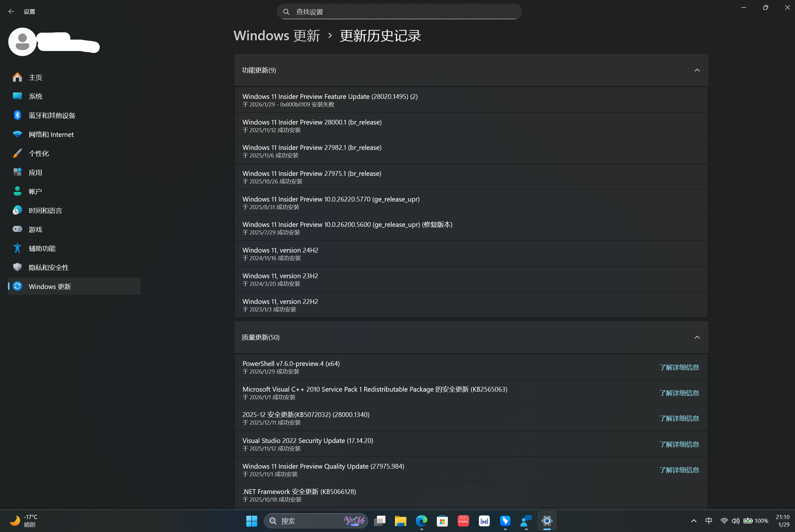Click the 帐户 person icon
Image resolution: width=795 pixels, height=532 pixels.
tap(17, 191)
